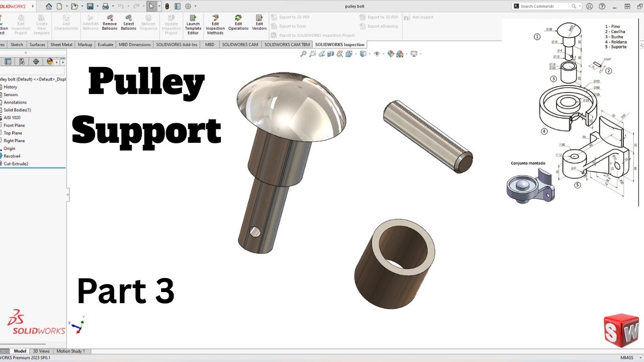
Task: Open ConfigurationManager tab icon
Action: point(22,61)
